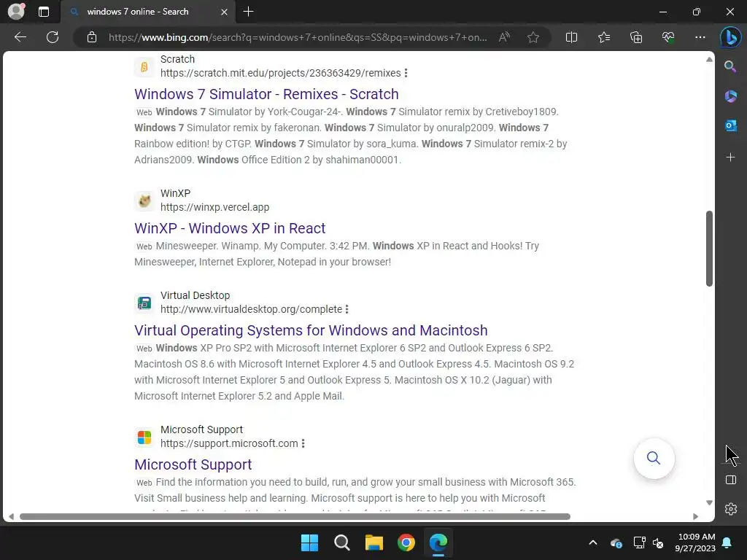Close the 'windows 7 online - Search' tab
The image size is (747, 560).
[224, 12]
